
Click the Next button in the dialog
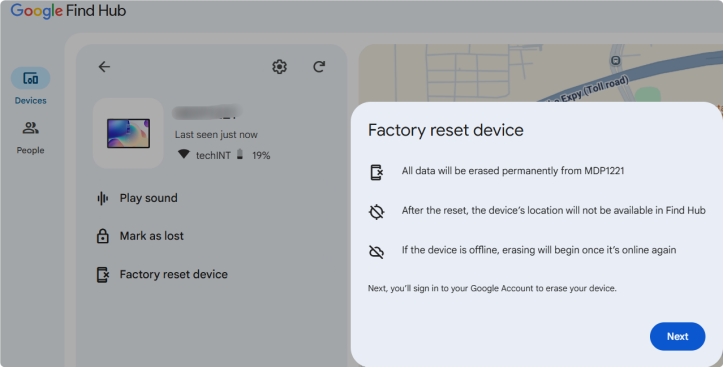pyautogui.click(x=677, y=336)
